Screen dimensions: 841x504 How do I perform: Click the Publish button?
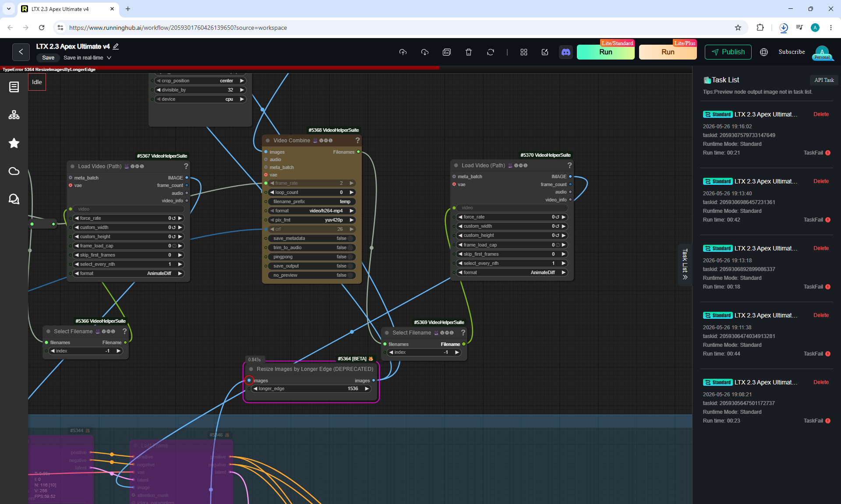(x=728, y=52)
